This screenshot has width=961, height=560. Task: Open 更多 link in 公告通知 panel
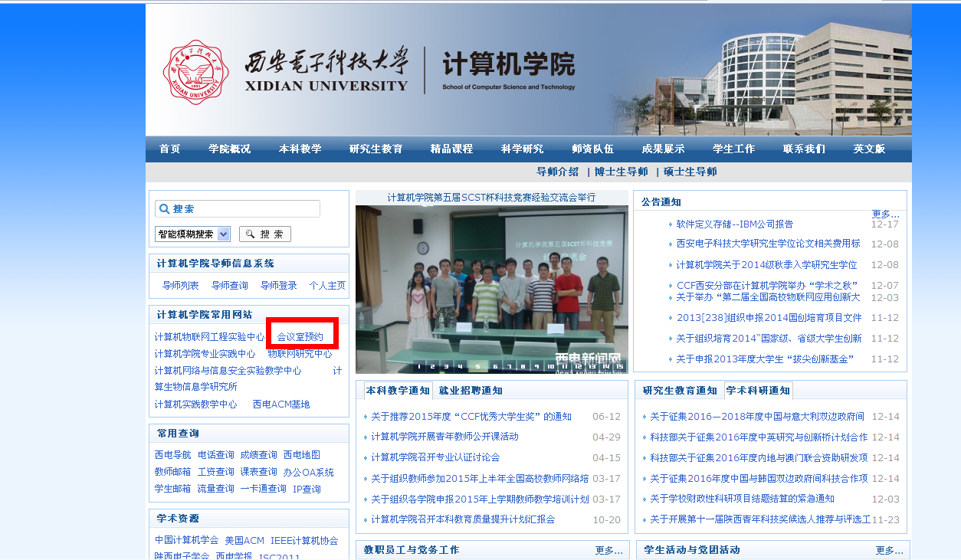(885, 214)
